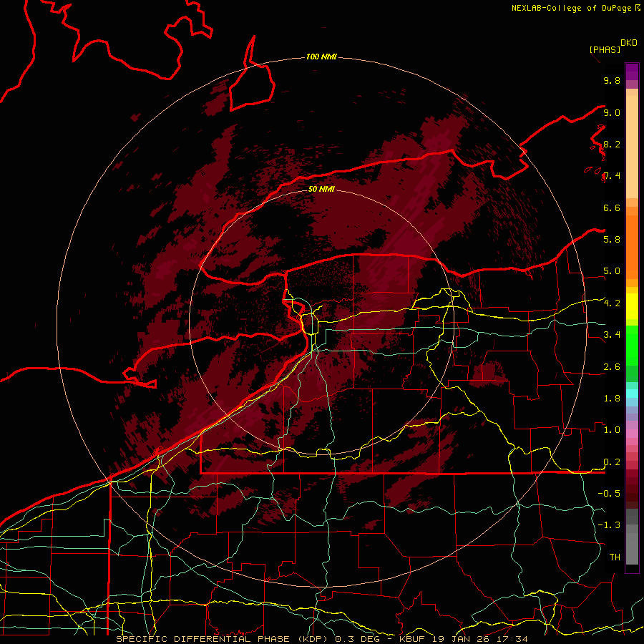Click the DKD legend unit label
Image resolution: width=644 pixels, height=644 pixels.
[x=629, y=43]
